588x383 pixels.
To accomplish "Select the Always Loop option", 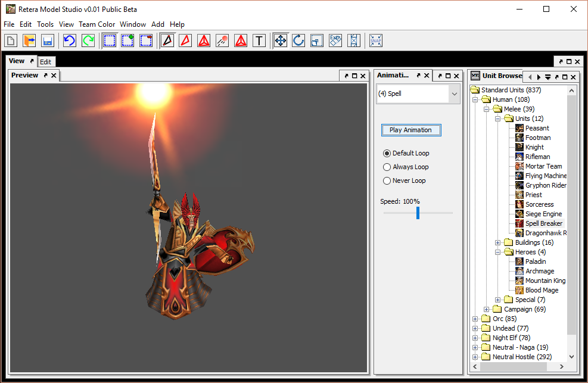I will pos(387,167).
